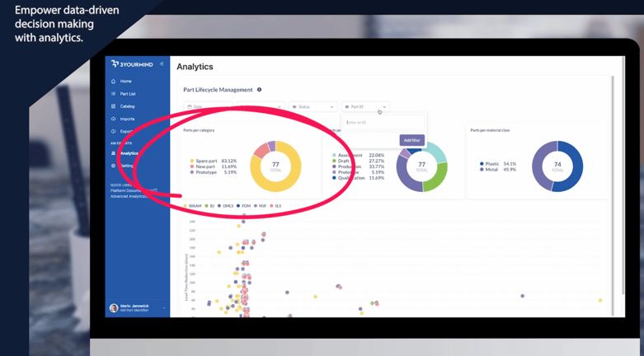Toggle the FDM series in chart legend
Viewport: 644px width, 356px height.
243,206
